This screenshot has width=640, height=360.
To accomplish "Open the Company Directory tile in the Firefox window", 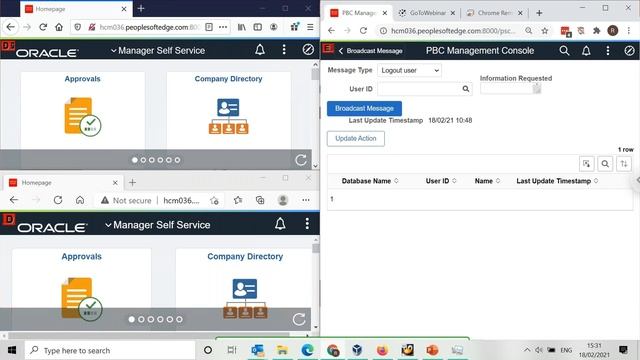I will (228, 110).
